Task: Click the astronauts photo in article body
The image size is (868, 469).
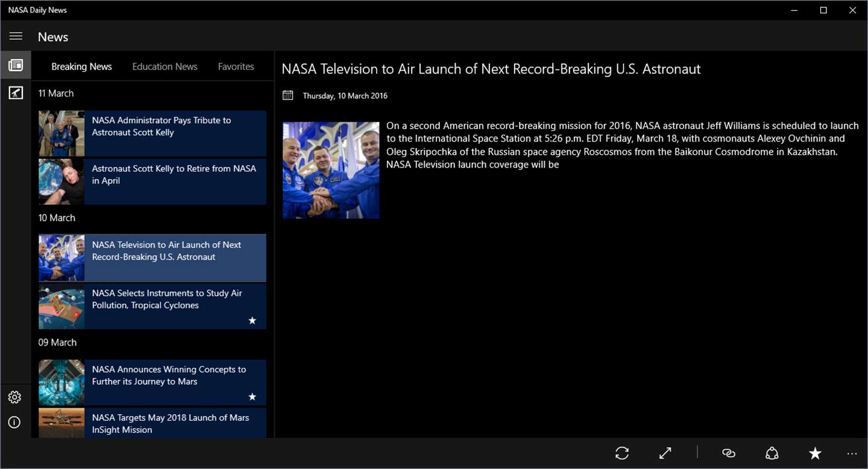Action: 331,171
